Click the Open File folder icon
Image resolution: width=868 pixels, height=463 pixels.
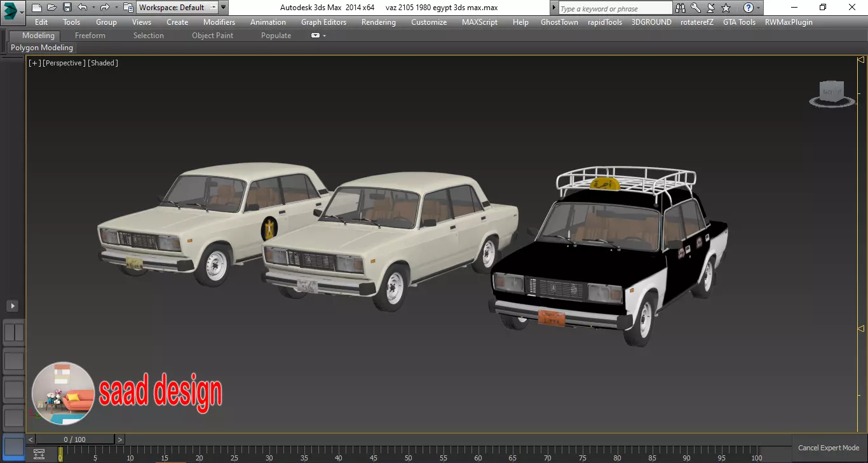tap(51, 8)
